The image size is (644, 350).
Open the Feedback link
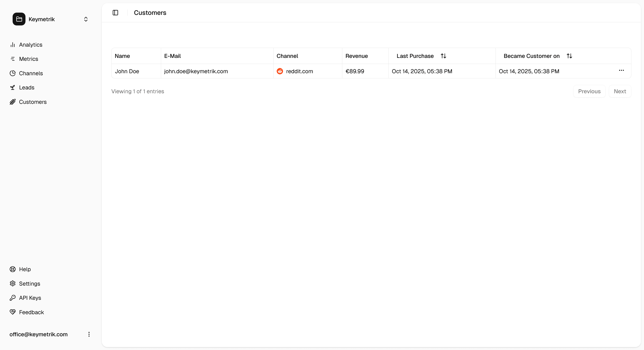tap(31, 312)
